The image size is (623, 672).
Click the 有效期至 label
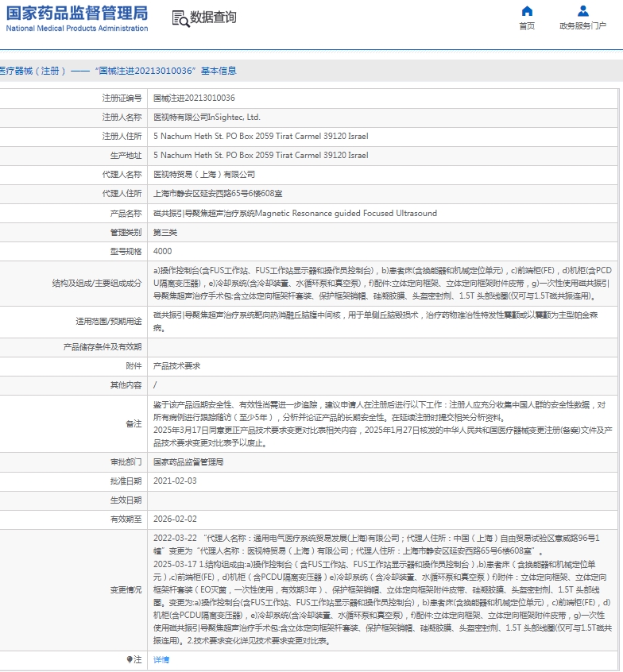coord(126,519)
